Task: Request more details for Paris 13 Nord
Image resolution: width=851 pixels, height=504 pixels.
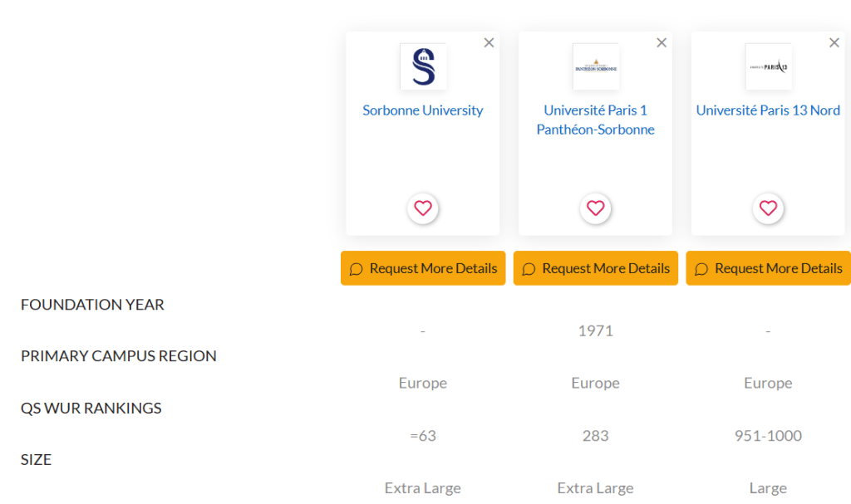Action: (769, 268)
